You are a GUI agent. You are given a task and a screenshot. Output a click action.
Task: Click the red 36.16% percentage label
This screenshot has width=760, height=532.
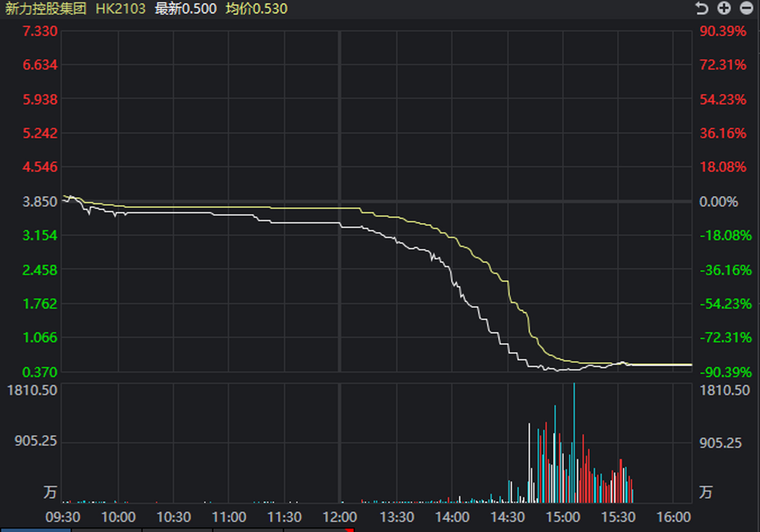coord(723,133)
